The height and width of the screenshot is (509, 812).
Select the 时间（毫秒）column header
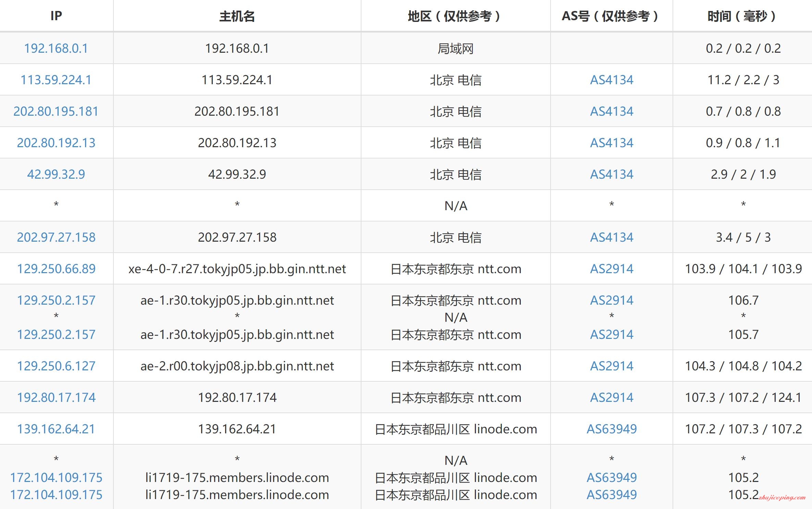(x=743, y=16)
